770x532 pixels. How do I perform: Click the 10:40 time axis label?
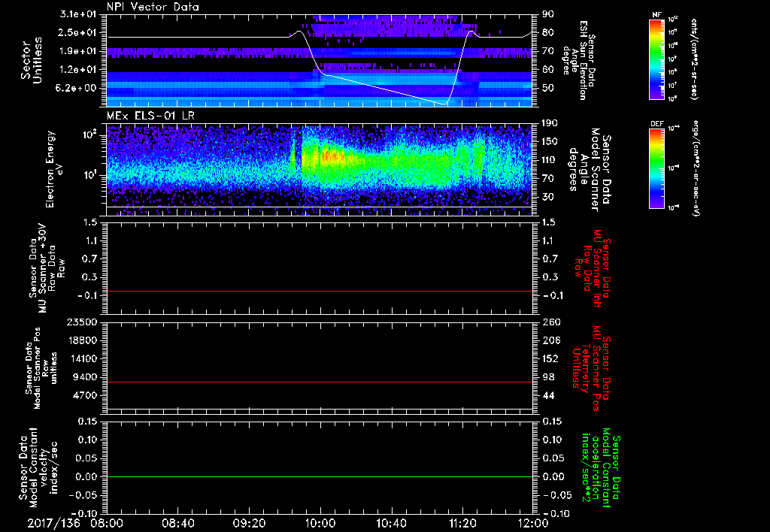(x=392, y=523)
